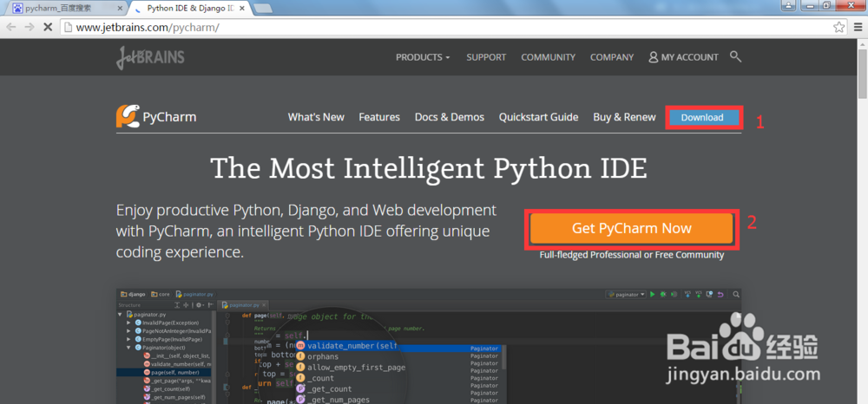Go to Buy & Renew

click(624, 117)
